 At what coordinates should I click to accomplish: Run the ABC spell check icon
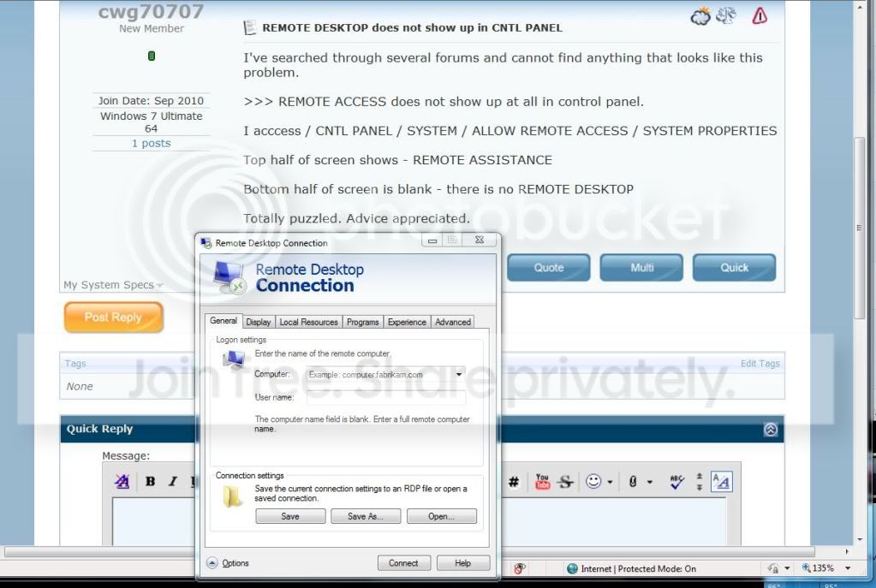677,482
